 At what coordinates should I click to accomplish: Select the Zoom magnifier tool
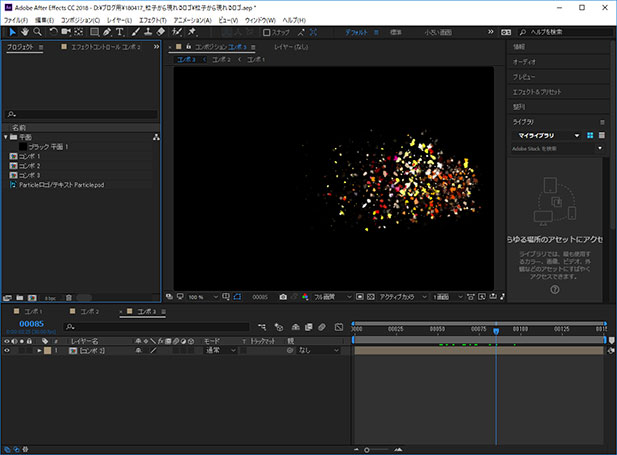[38, 32]
